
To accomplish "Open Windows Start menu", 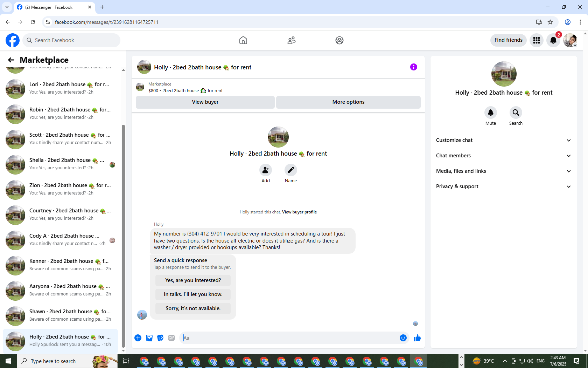I will (x=8, y=361).
